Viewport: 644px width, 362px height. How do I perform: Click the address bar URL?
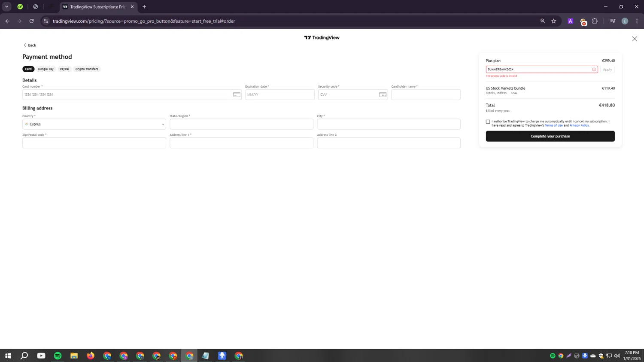tap(144, 21)
